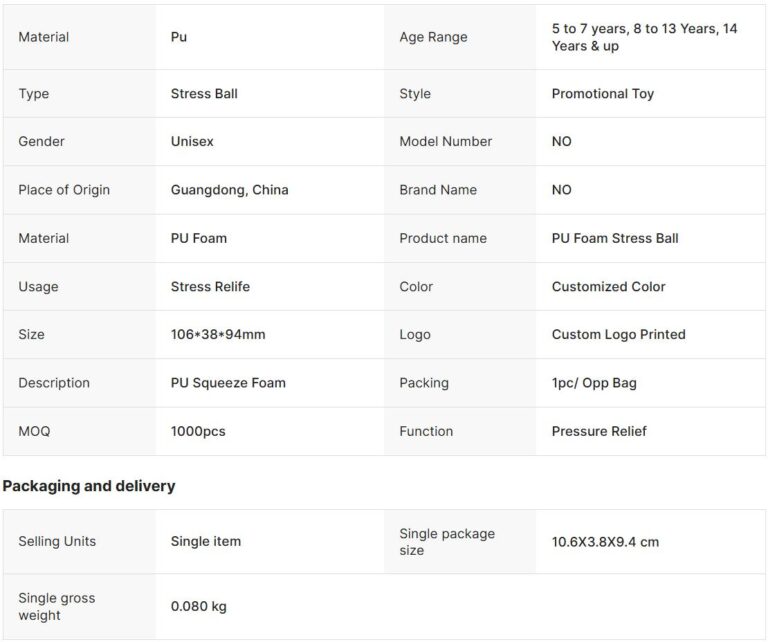Select the Guangdong, China origin cell
This screenshot has height=642, width=768.
(x=229, y=190)
